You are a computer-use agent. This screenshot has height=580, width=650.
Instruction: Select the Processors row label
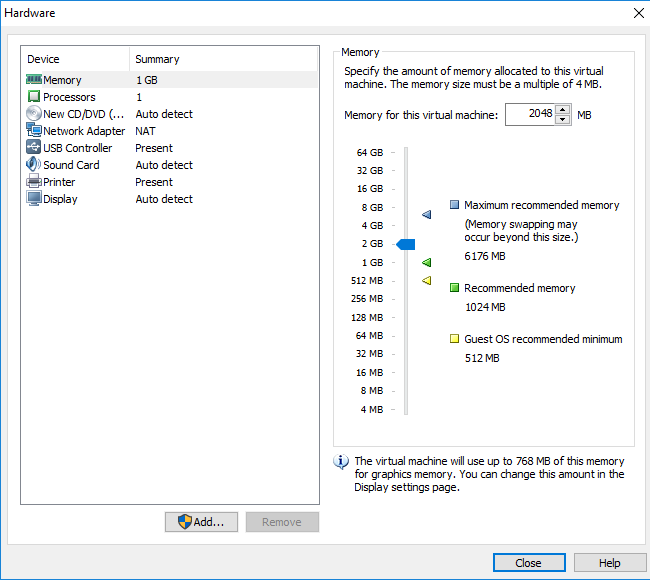69,97
